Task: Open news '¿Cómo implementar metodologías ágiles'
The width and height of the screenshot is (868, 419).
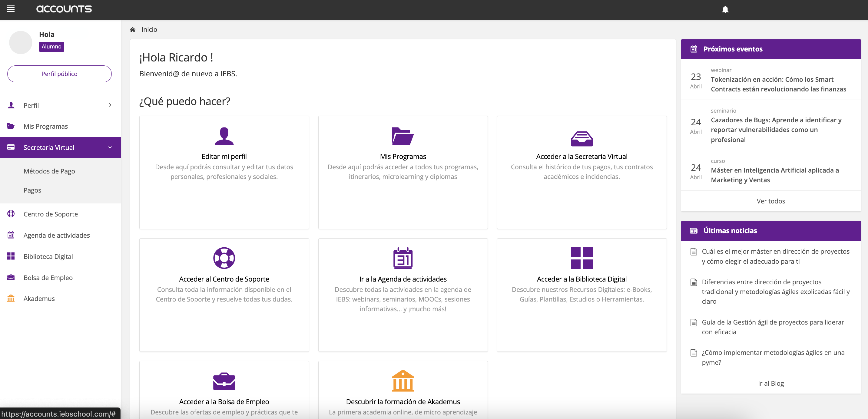Action: (773, 357)
